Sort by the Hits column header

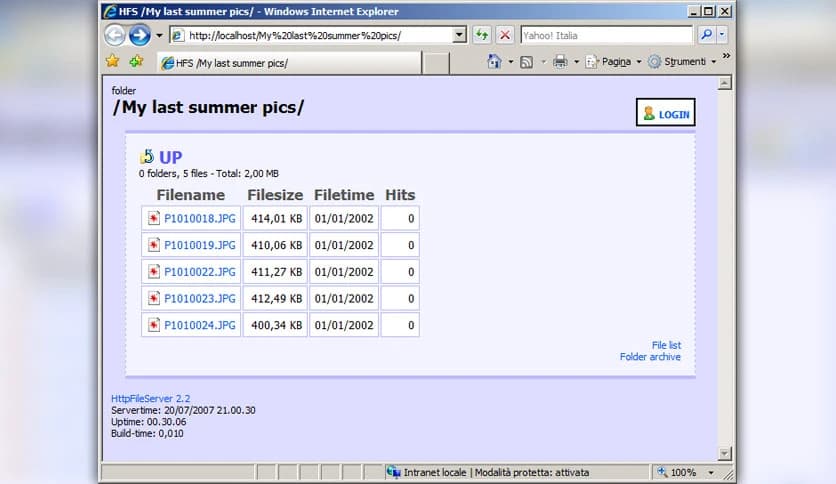click(x=400, y=195)
